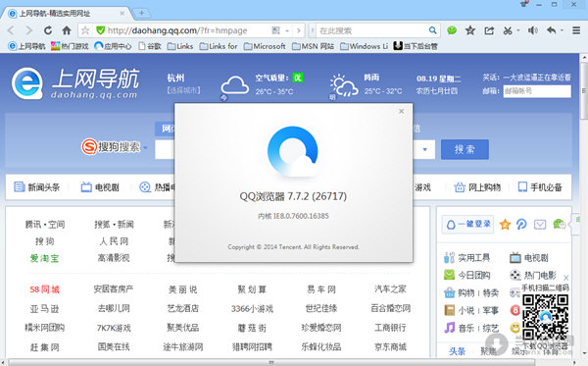Open the home page via house icon
Screen dimensions: 588x366
pos(67,30)
